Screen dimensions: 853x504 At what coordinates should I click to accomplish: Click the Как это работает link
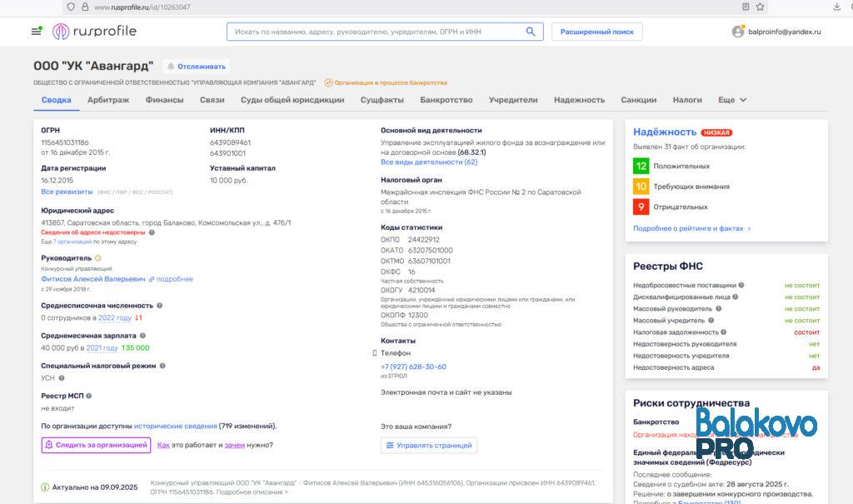tap(163, 445)
